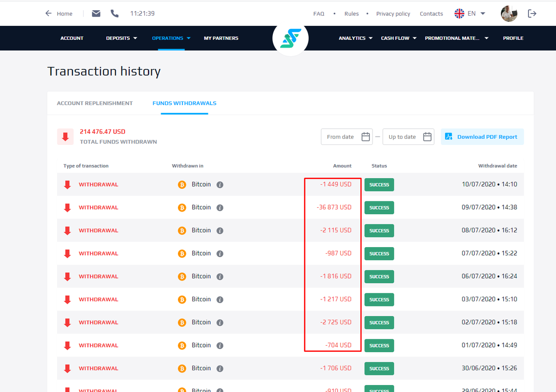
Task: Click SUCCESS badge in 30/06/2020 row
Action: [x=379, y=368]
